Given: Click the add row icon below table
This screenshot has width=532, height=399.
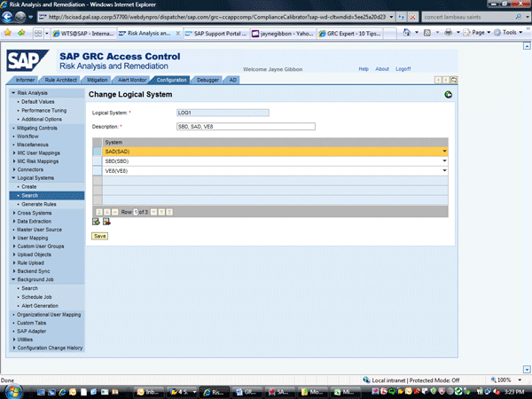Looking at the screenshot, I should pos(96,223).
